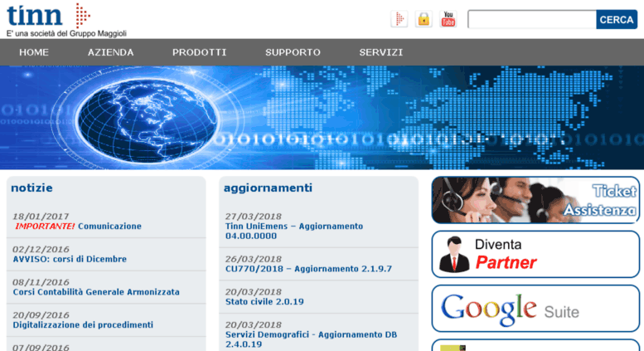The height and width of the screenshot is (351, 644).
Task: Open the SUPPORTO menu
Action: [293, 52]
